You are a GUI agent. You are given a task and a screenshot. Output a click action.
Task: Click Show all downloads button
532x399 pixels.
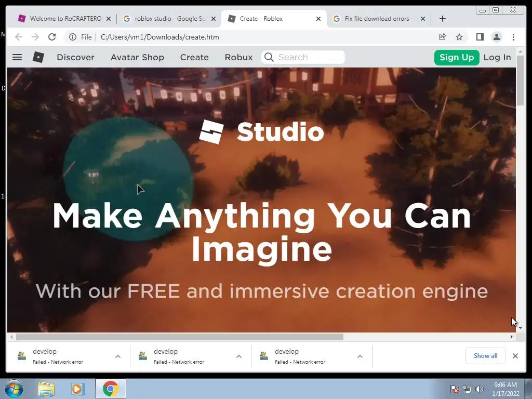click(486, 355)
